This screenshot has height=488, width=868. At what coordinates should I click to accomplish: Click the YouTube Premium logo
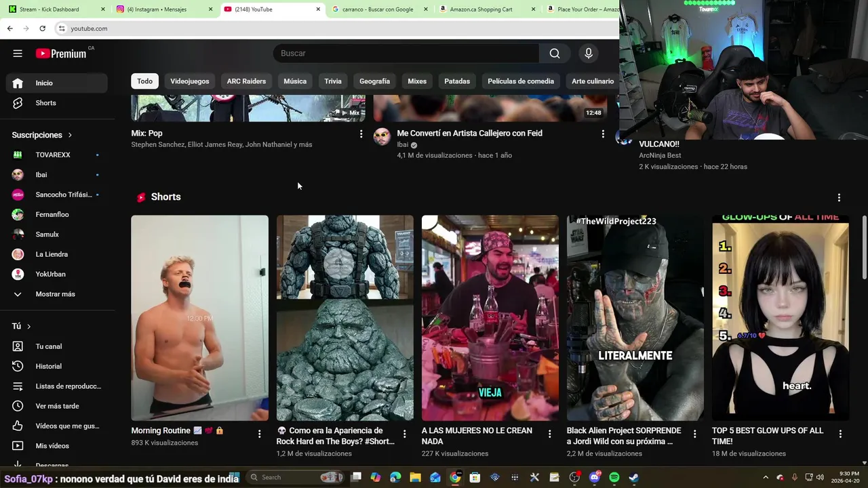(61, 54)
